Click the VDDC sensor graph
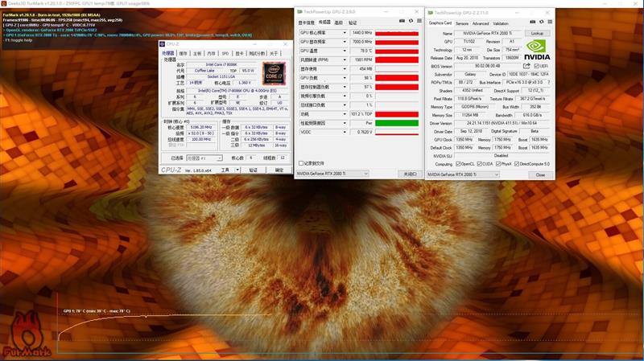644x361 pixels. click(397, 132)
